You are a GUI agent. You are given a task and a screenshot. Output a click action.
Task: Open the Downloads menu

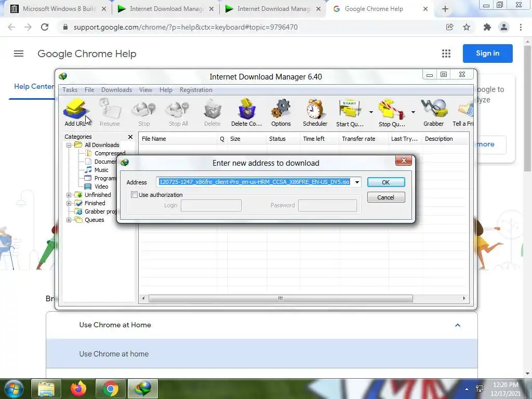(116, 90)
